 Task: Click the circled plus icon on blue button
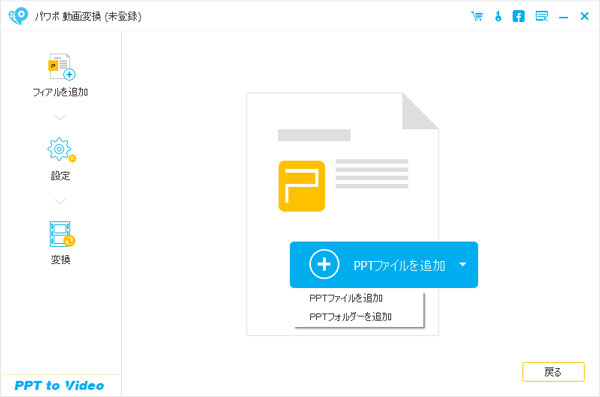[x=324, y=264]
